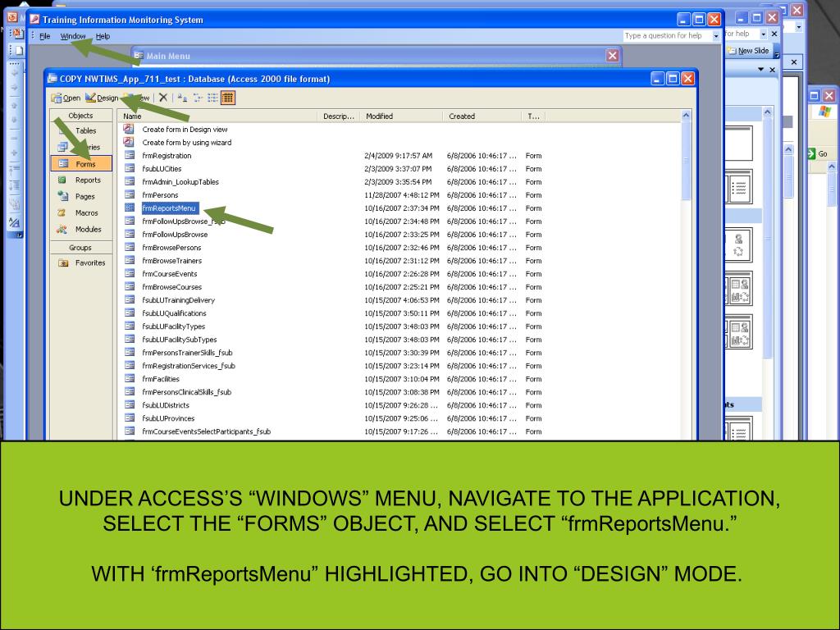Click the form icon beside frmFacilities
Screen dimensions: 840x630
pyautogui.click(x=129, y=378)
